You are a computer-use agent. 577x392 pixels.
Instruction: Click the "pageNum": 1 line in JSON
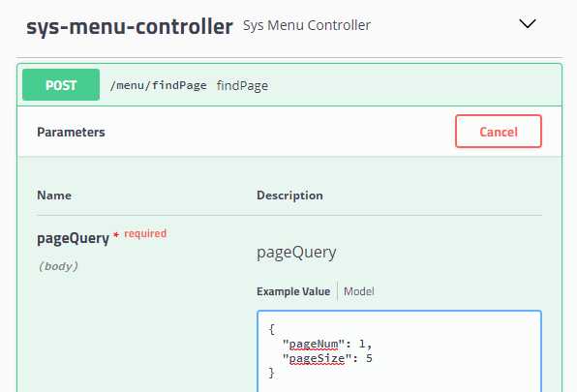tap(327, 344)
